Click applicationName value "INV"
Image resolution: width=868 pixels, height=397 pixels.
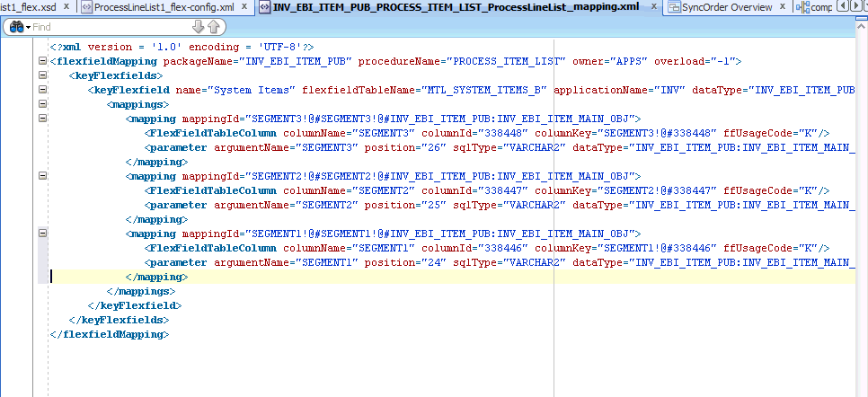click(670, 90)
